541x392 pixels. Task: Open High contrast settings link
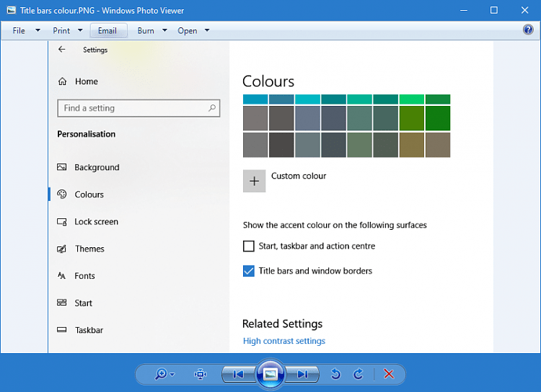pos(284,341)
